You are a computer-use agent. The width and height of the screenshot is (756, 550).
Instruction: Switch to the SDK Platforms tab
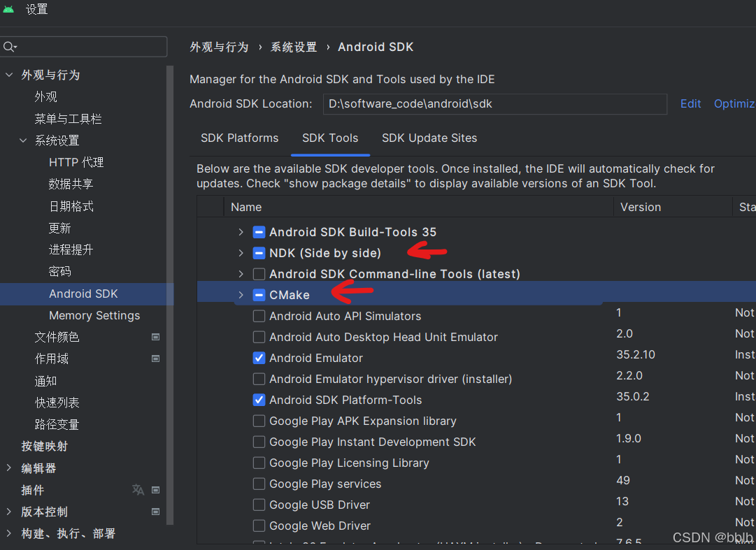240,138
